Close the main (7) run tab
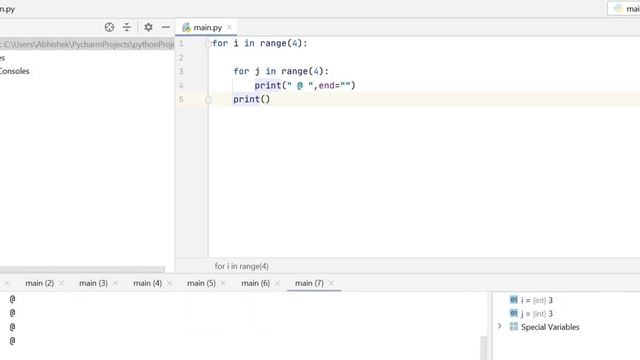This screenshot has width=640, height=360. click(331, 283)
